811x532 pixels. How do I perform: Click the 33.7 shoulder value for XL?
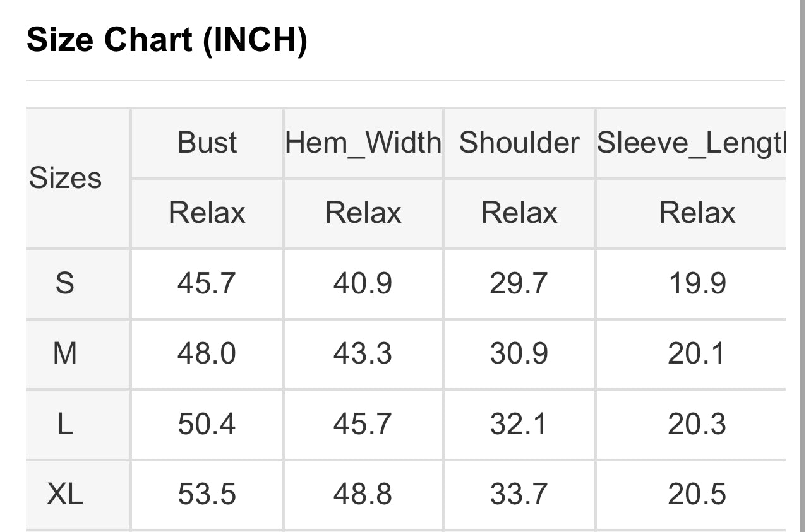point(519,494)
